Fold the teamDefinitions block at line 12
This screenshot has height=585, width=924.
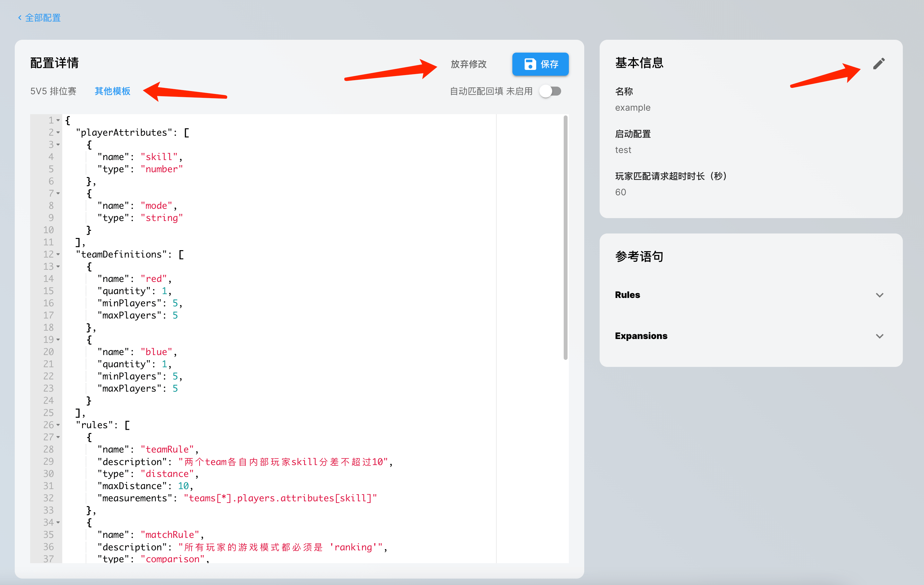pyautogui.click(x=58, y=254)
